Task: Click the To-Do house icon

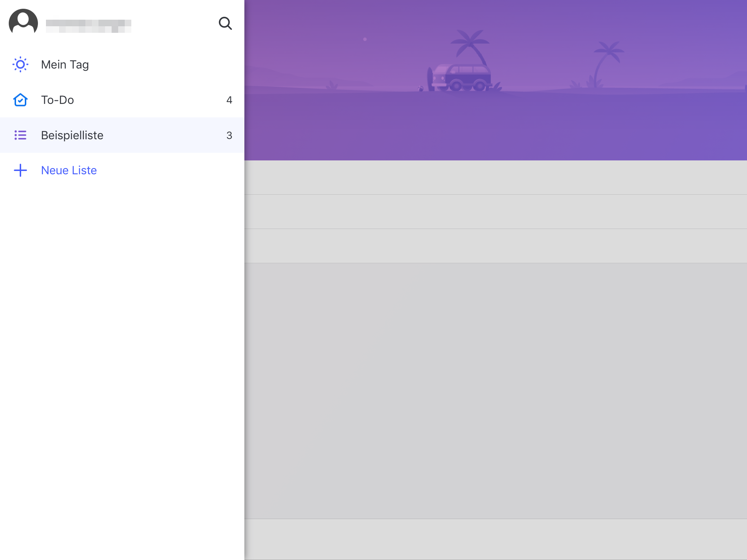Action: point(20,100)
